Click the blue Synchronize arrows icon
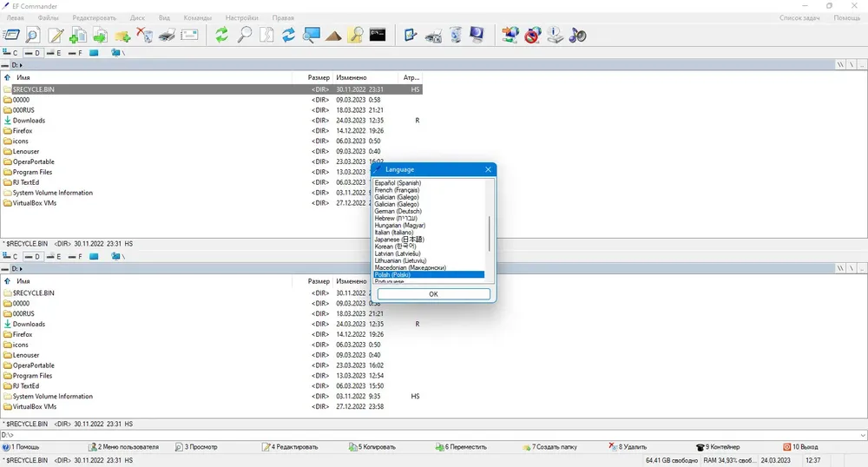868x467 pixels. point(288,36)
